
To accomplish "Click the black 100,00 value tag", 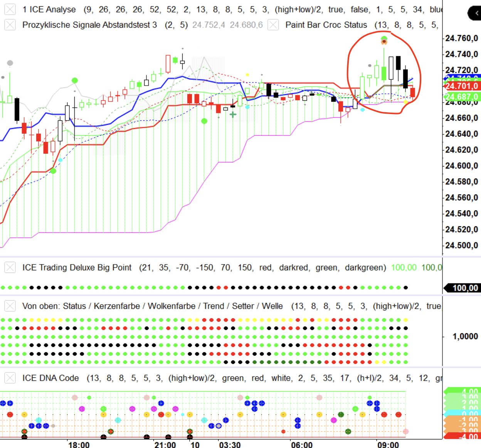I will tap(464, 288).
